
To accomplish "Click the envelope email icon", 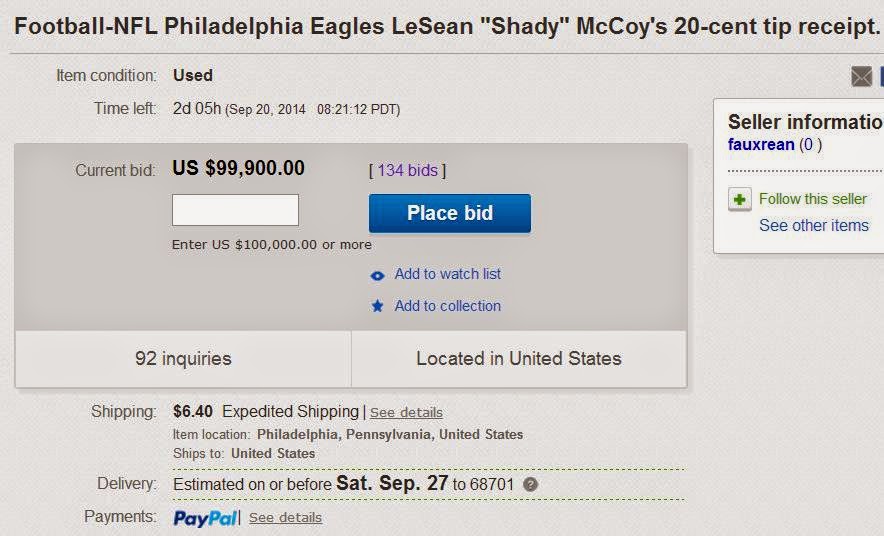I will pos(861,77).
